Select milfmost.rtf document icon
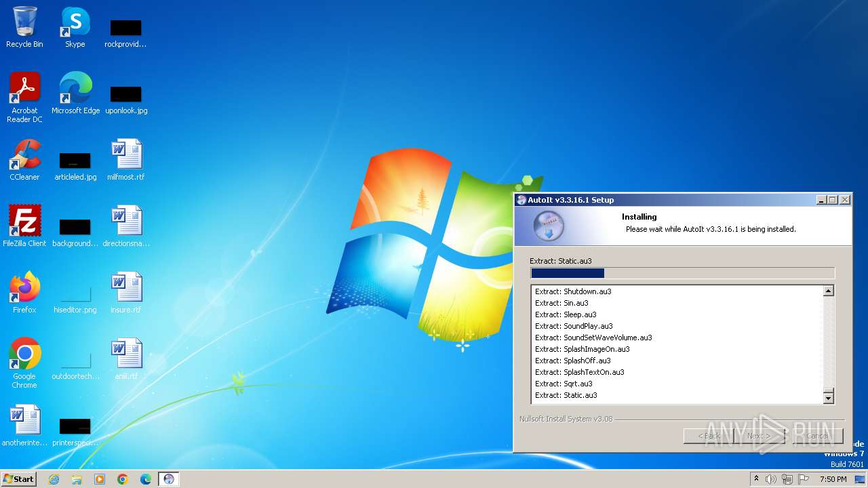Image resolution: width=868 pixels, height=488 pixels. 126,160
